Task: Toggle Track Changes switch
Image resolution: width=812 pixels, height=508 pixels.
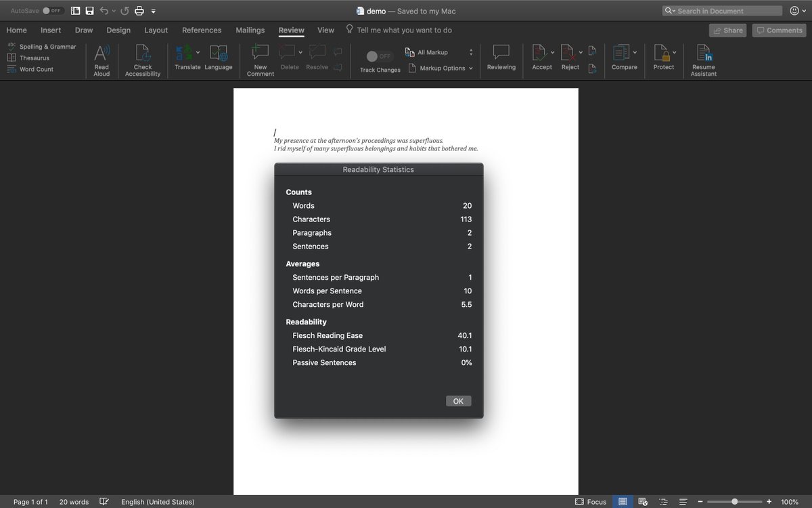Action: click(x=379, y=56)
